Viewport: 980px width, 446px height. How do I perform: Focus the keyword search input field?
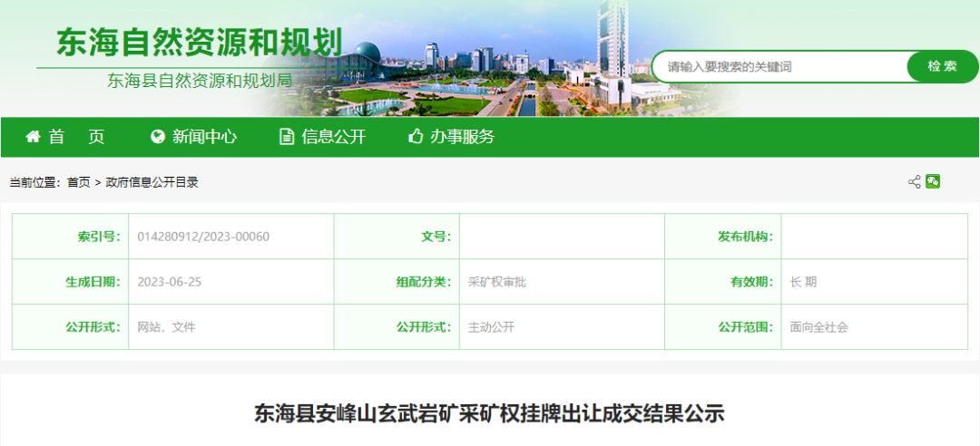tap(780, 66)
